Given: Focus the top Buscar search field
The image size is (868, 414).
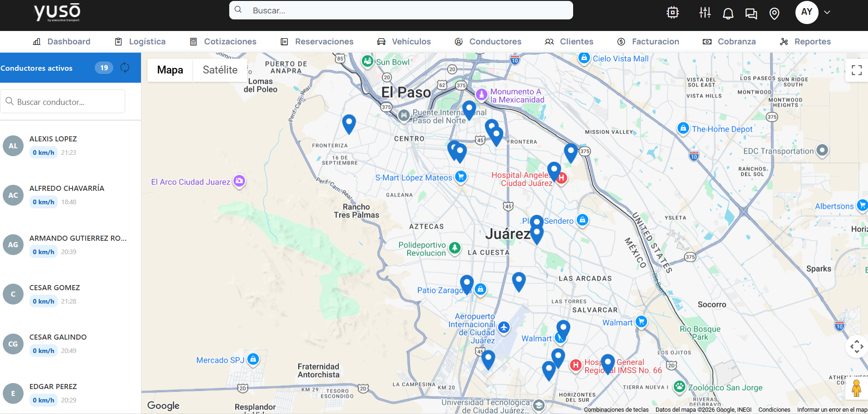Looking at the screenshot, I should 401,10.
